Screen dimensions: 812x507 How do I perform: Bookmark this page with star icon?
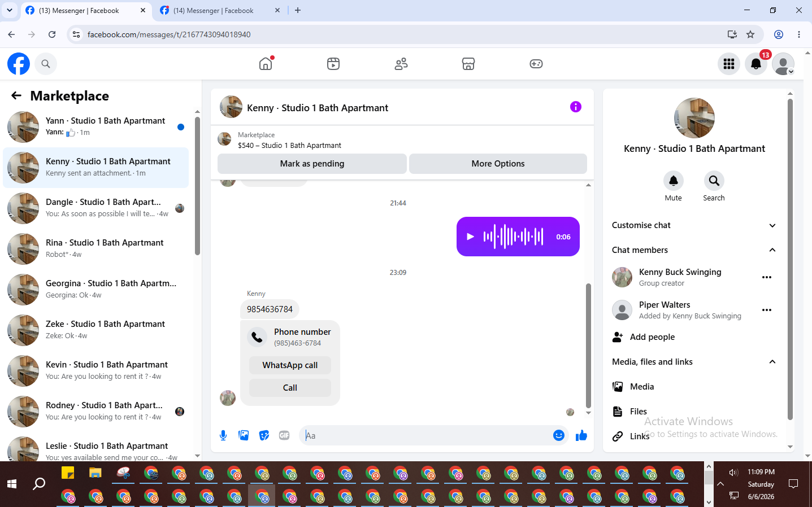click(x=750, y=34)
